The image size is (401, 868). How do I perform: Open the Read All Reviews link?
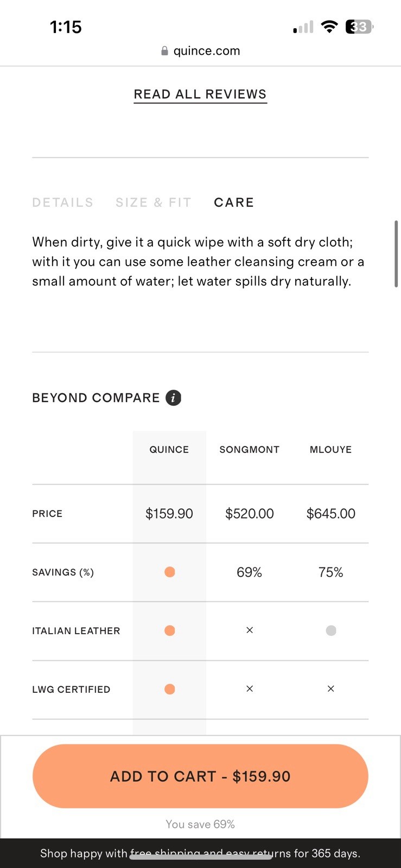coord(200,94)
